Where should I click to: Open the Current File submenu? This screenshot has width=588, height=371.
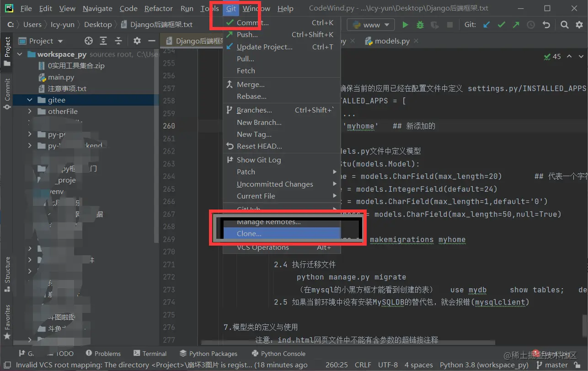pos(282,196)
